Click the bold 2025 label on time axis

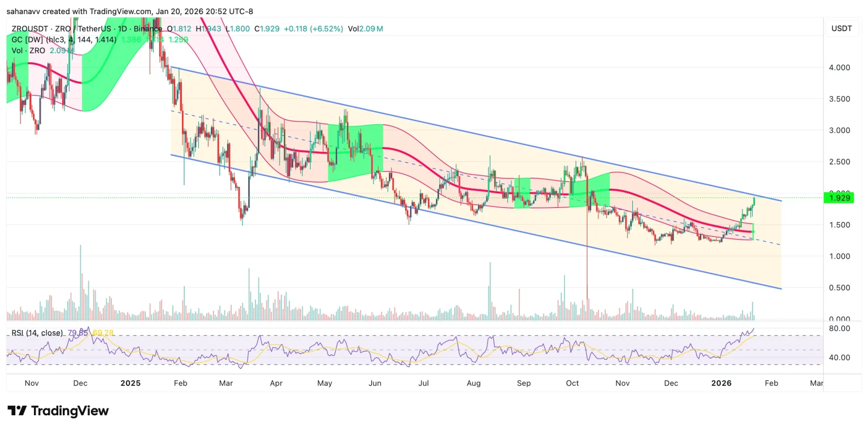coord(131,383)
